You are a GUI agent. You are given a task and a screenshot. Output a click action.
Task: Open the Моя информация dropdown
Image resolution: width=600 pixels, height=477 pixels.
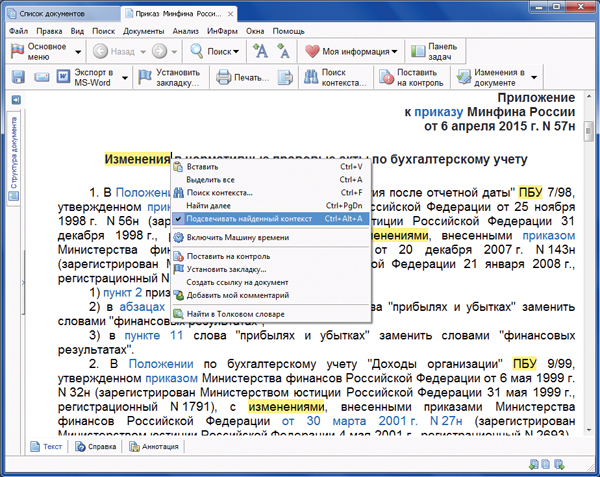(x=353, y=51)
